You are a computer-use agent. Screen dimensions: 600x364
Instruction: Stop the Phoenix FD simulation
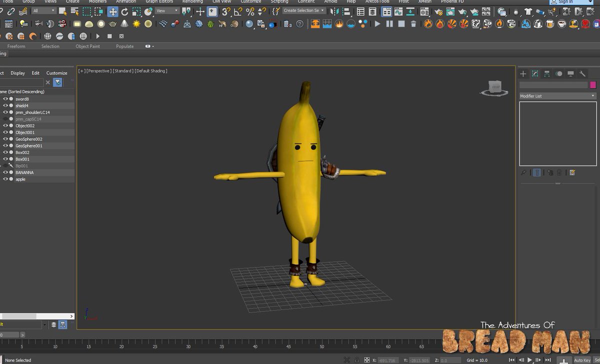click(401, 23)
